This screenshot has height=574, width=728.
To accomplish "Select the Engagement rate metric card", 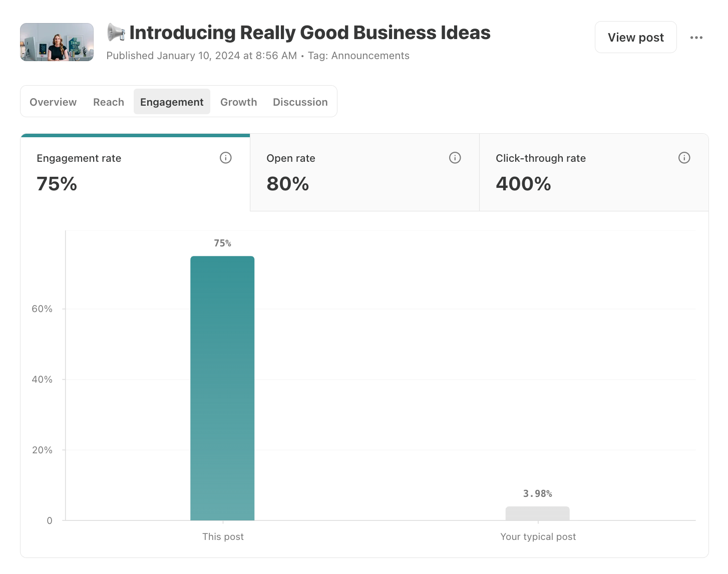I will 135,173.
